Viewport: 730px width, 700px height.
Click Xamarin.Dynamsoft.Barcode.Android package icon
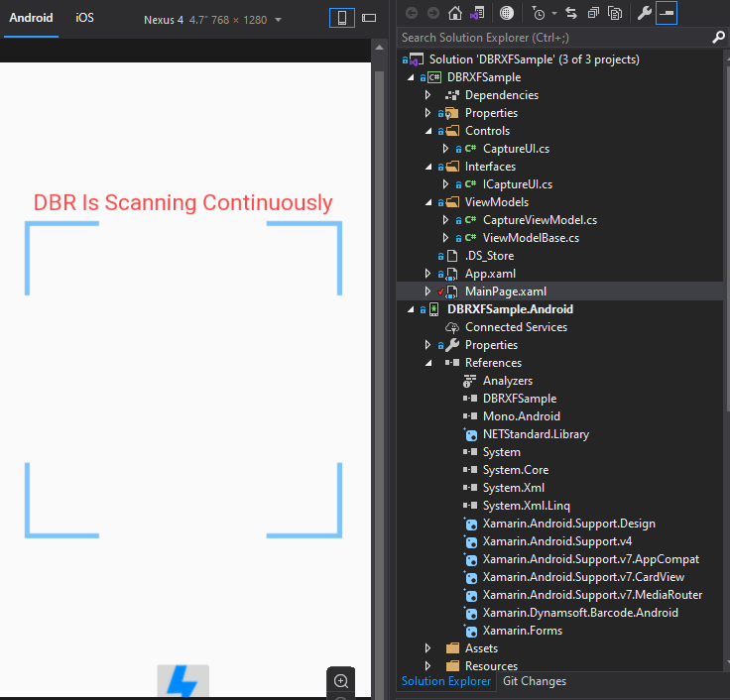coord(470,613)
